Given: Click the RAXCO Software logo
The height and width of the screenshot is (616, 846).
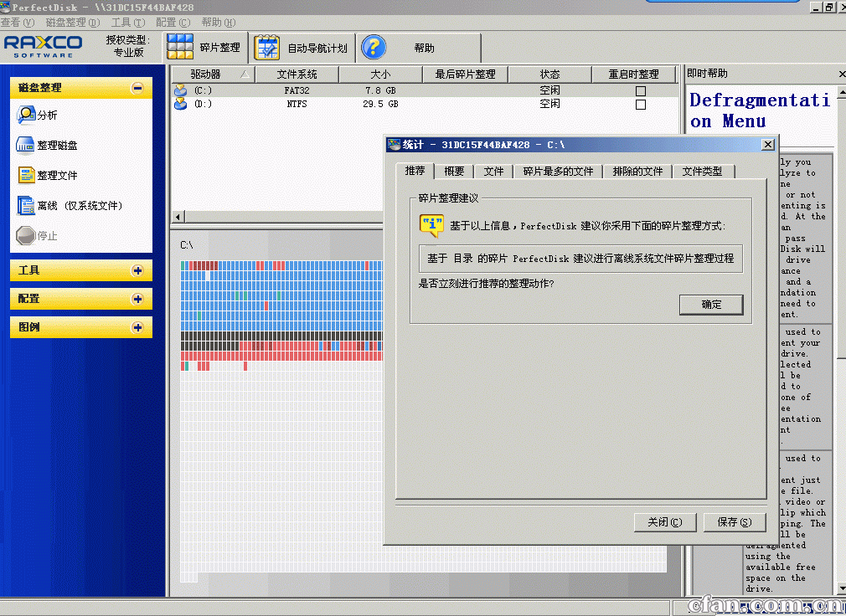Looking at the screenshot, I should [44, 47].
